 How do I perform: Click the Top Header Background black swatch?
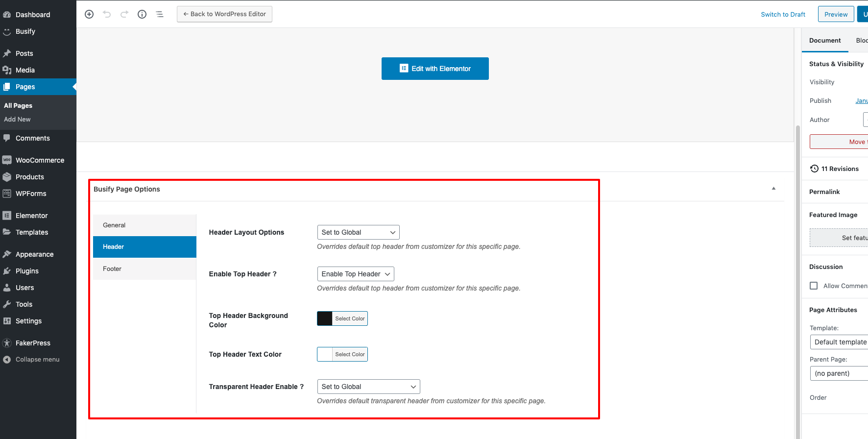click(x=325, y=318)
